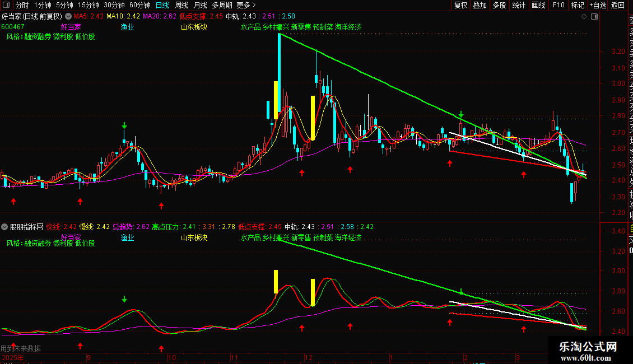Click the diamond marker icon above chart
Viewport: 633px width, 364px height.
coord(584,17)
